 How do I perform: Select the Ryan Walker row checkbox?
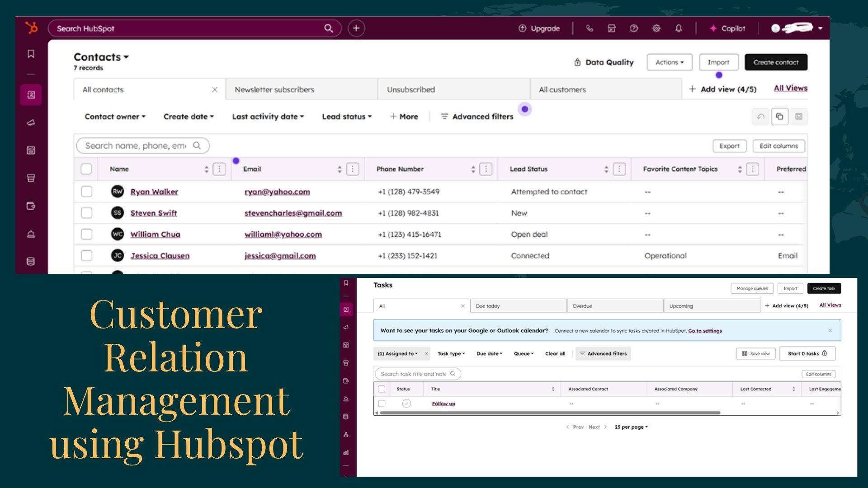point(86,192)
